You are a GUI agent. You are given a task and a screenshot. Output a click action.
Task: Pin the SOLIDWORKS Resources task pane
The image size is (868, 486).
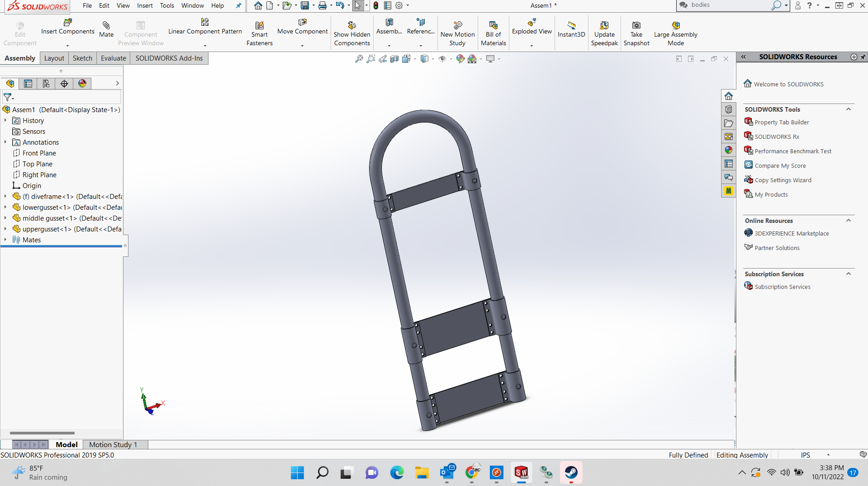(863, 57)
